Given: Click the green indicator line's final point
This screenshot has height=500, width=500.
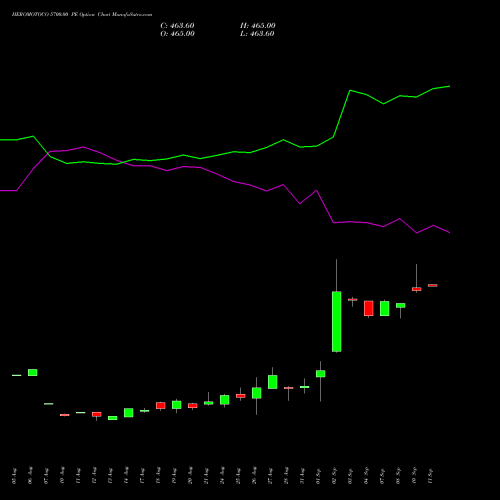Looking at the screenshot, I should (x=450, y=86).
